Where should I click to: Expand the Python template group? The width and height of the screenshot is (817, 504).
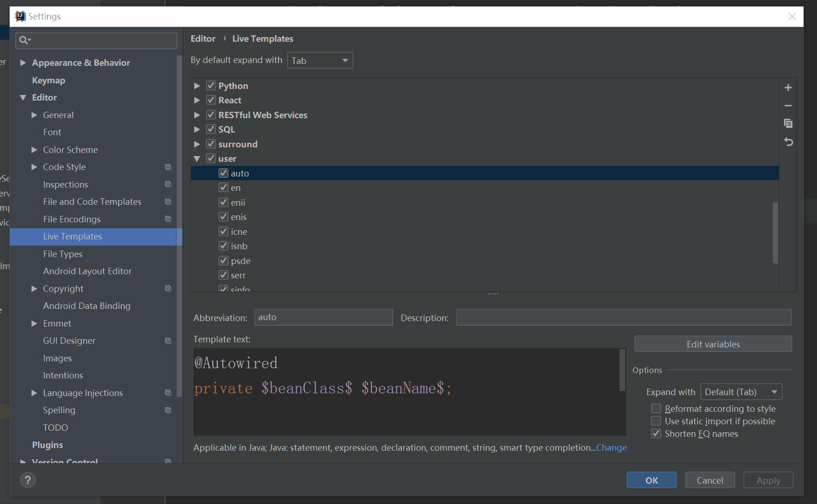[x=197, y=85]
